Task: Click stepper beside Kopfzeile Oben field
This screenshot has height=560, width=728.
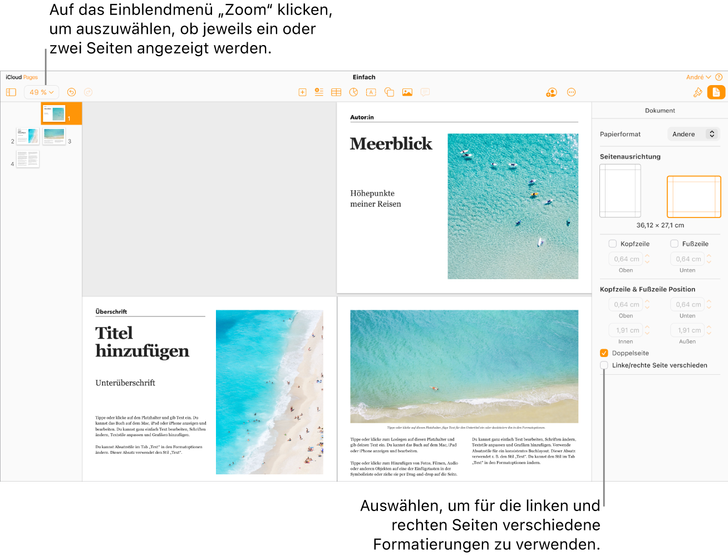Action: (647, 259)
